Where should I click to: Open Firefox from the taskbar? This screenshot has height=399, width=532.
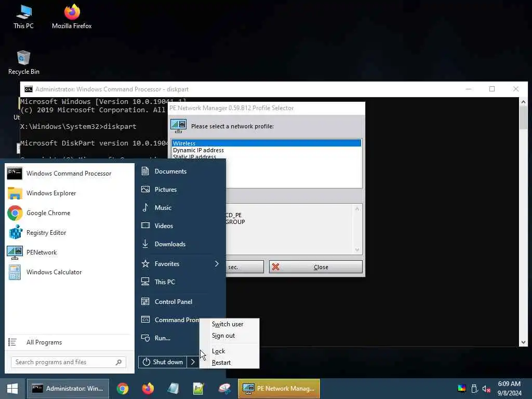pos(148,389)
